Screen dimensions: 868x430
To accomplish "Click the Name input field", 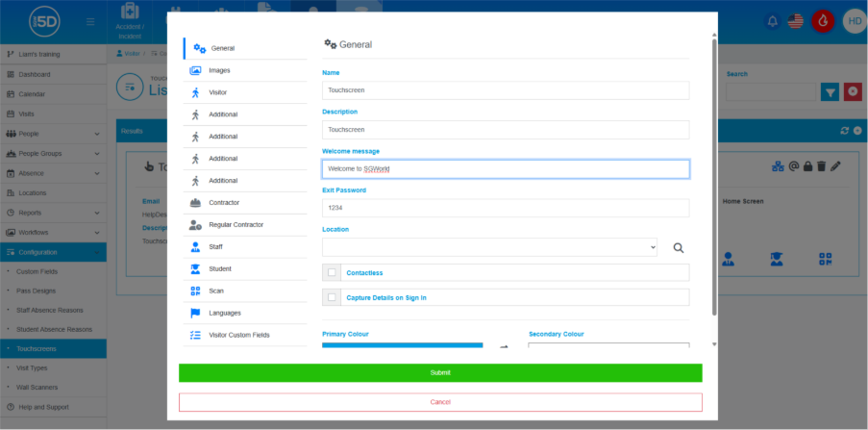I will click(506, 90).
